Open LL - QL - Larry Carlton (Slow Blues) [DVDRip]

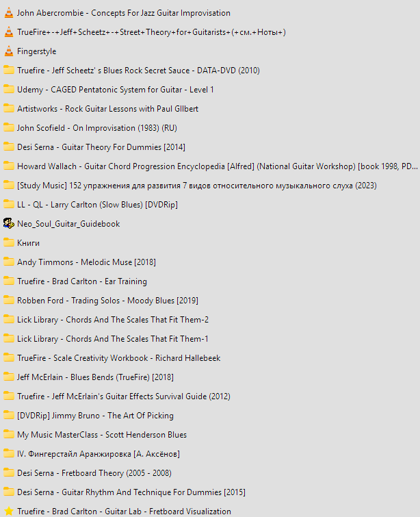(97, 205)
